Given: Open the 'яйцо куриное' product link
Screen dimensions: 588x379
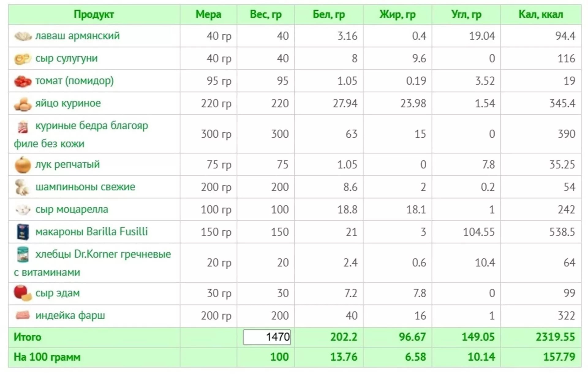Looking at the screenshot, I should click(x=68, y=103).
